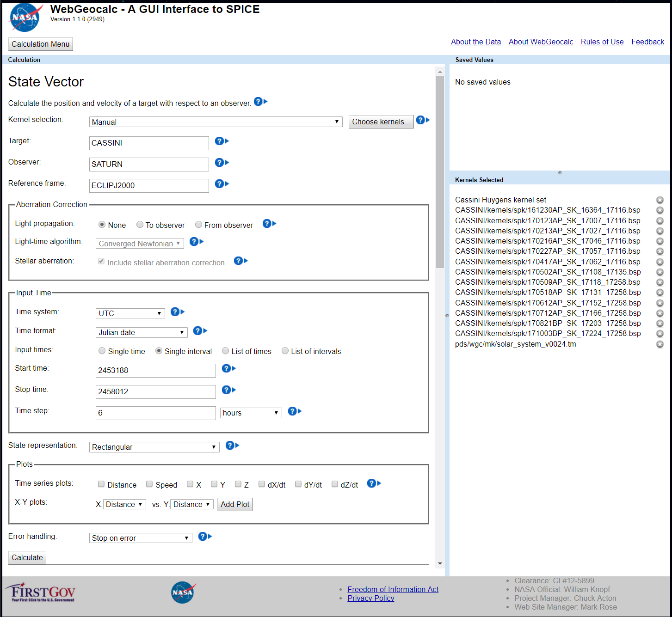Tick the dX/dt plot checkbox

click(x=262, y=484)
